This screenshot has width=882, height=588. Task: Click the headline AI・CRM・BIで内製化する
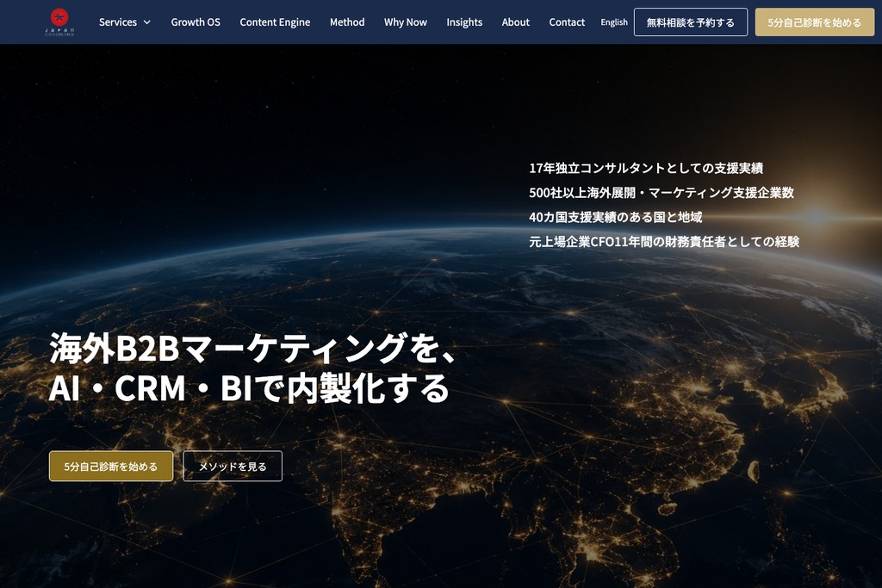point(249,388)
